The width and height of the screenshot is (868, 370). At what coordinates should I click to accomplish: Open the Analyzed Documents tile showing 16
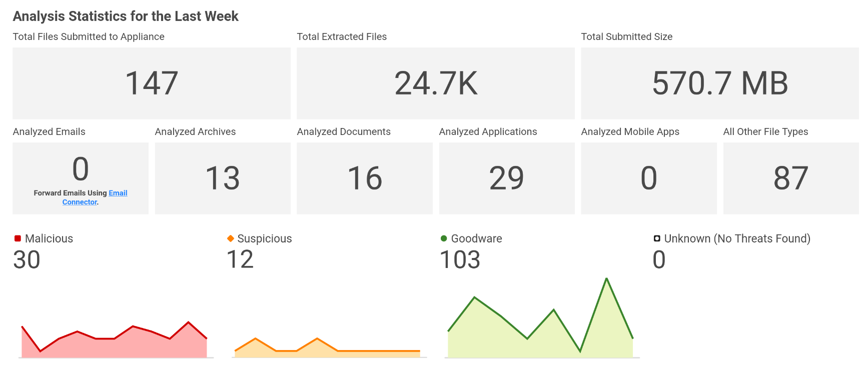[x=365, y=178]
